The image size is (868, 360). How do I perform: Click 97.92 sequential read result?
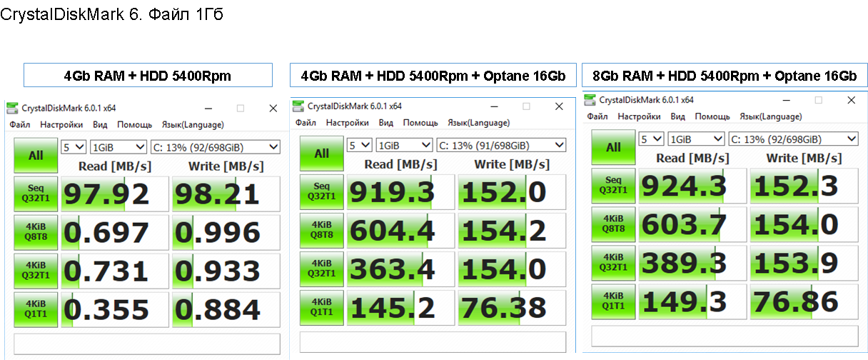tap(115, 194)
